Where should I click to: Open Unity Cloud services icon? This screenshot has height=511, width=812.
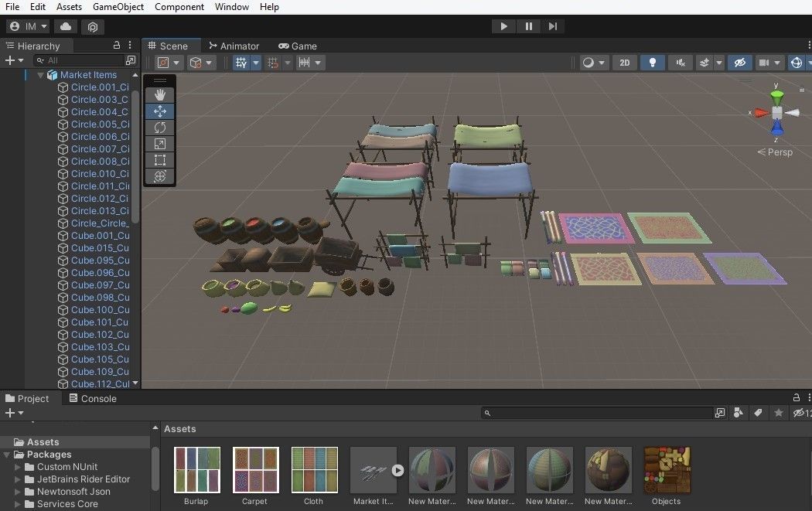pos(66,26)
